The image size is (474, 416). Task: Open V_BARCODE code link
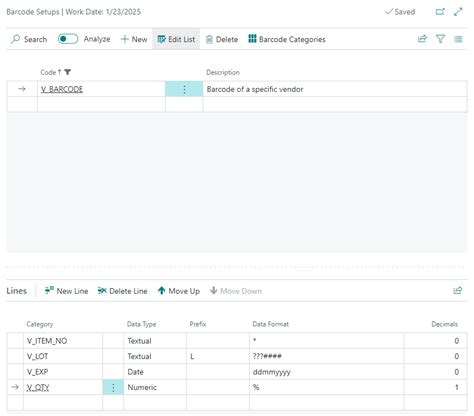(62, 89)
